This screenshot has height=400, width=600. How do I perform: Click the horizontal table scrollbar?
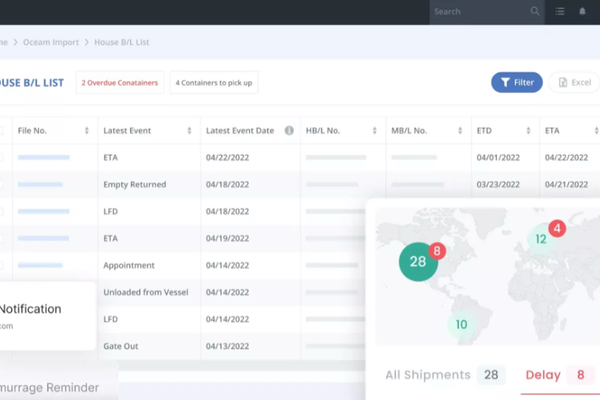[242, 366]
